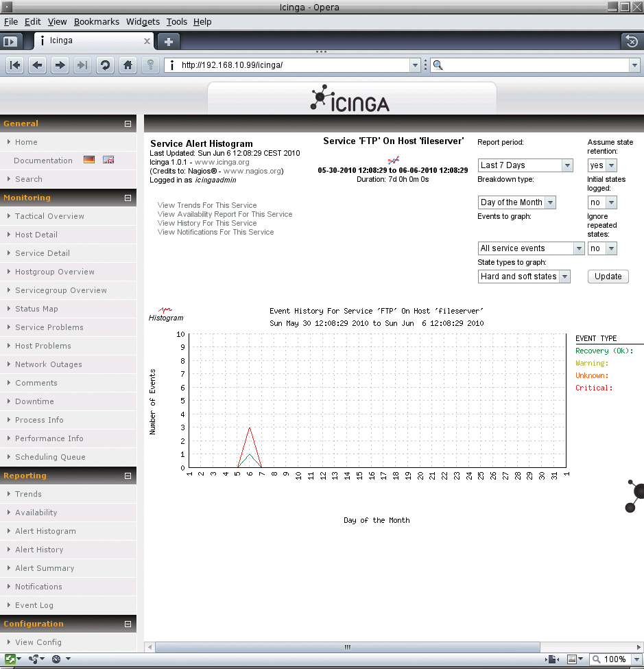Open the State types to graph dropdown
Viewport: 644px width, 669px height.
[524, 277]
